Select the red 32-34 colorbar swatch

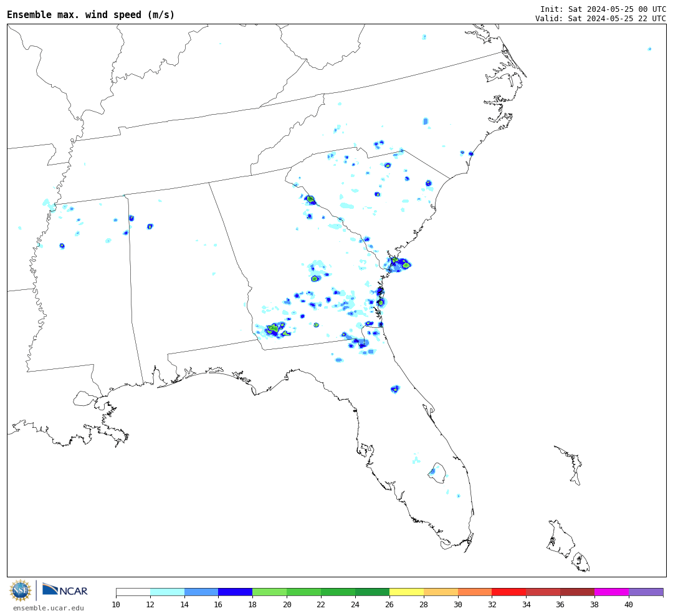tap(509, 592)
